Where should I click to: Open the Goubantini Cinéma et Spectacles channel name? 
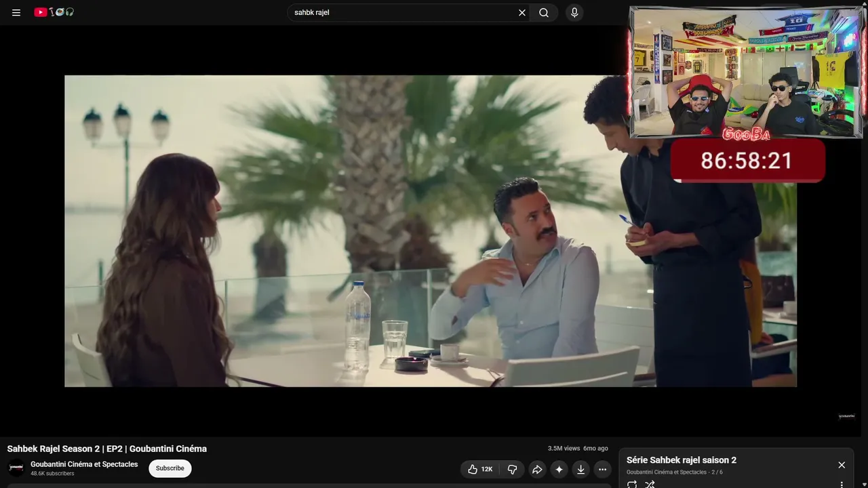point(84,464)
